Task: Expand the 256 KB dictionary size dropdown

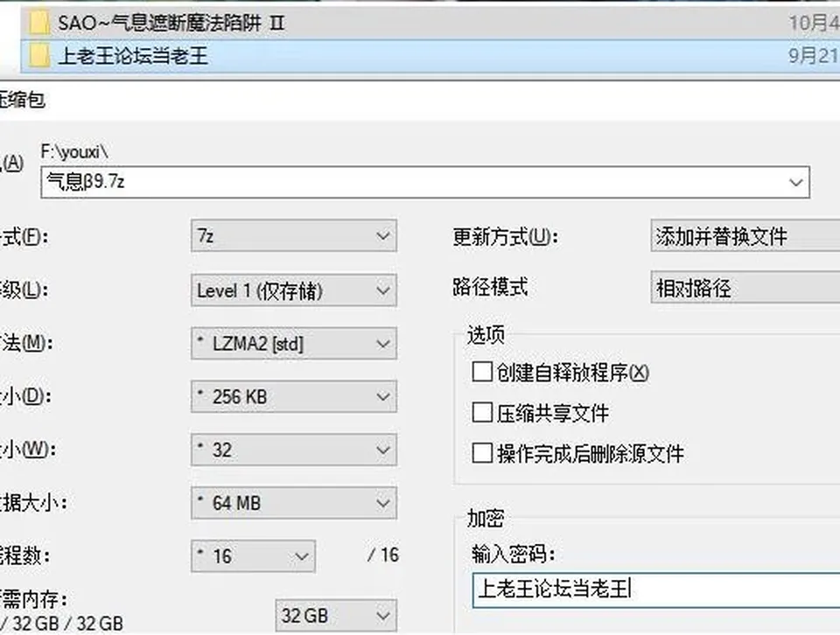Action: [x=294, y=396]
